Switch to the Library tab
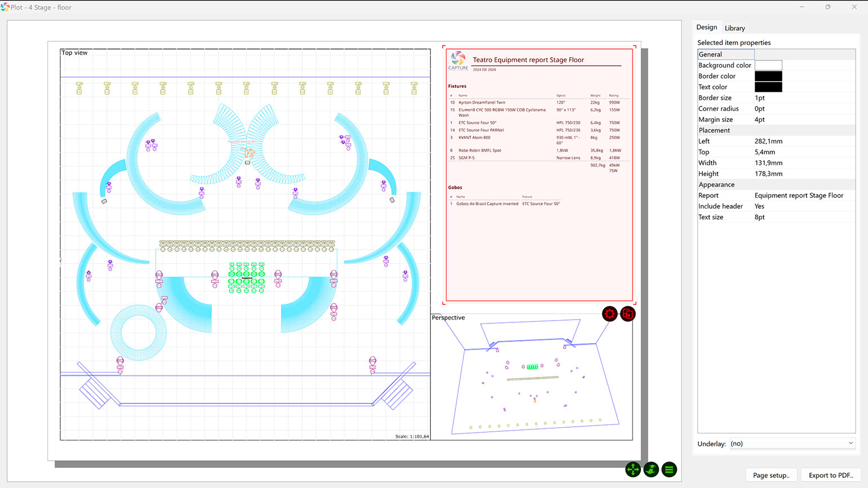Screen dimensions: 868x488 click(x=734, y=28)
